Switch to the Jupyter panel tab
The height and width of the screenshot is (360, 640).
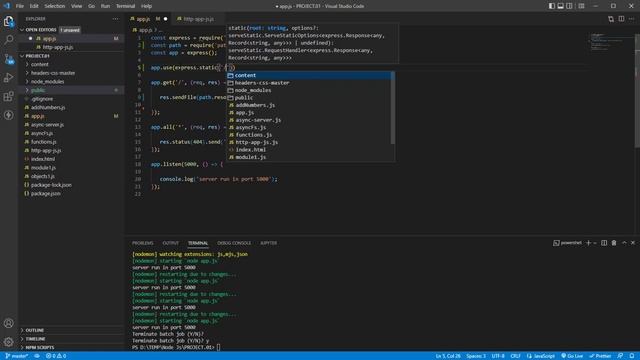coord(269,243)
